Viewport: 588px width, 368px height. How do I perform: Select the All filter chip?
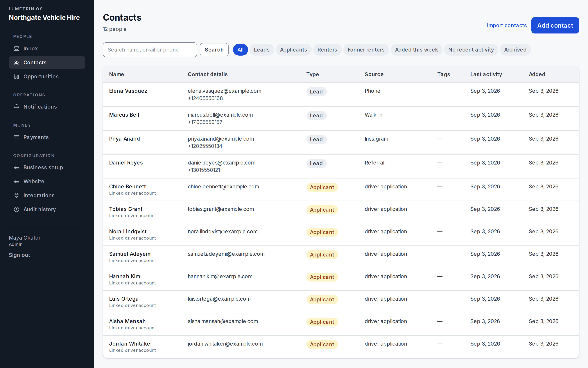click(240, 50)
